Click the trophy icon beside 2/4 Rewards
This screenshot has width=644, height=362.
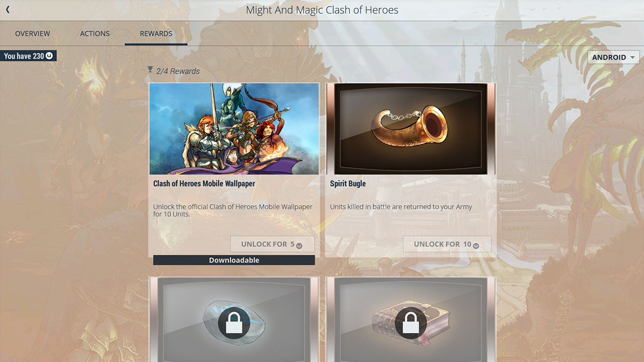(150, 70)
